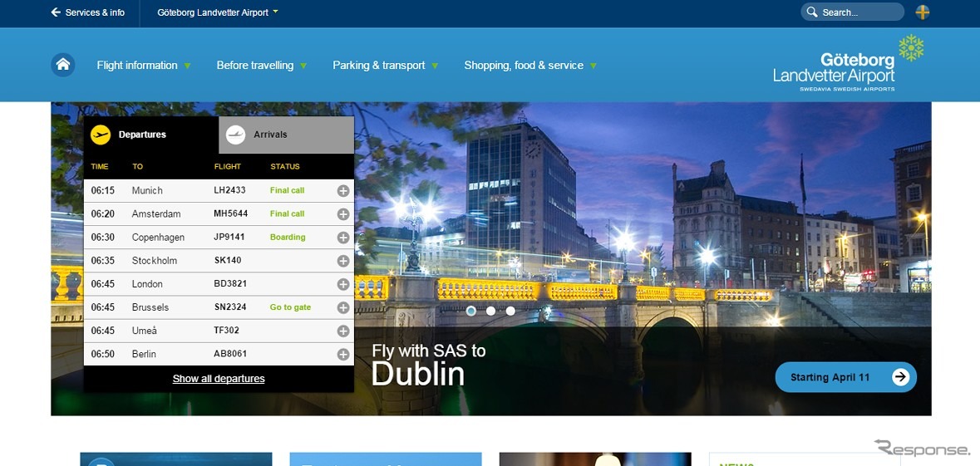The image size is (980, 466).
Task: Select the Arrivals tab
Action: tap(286, 135)
